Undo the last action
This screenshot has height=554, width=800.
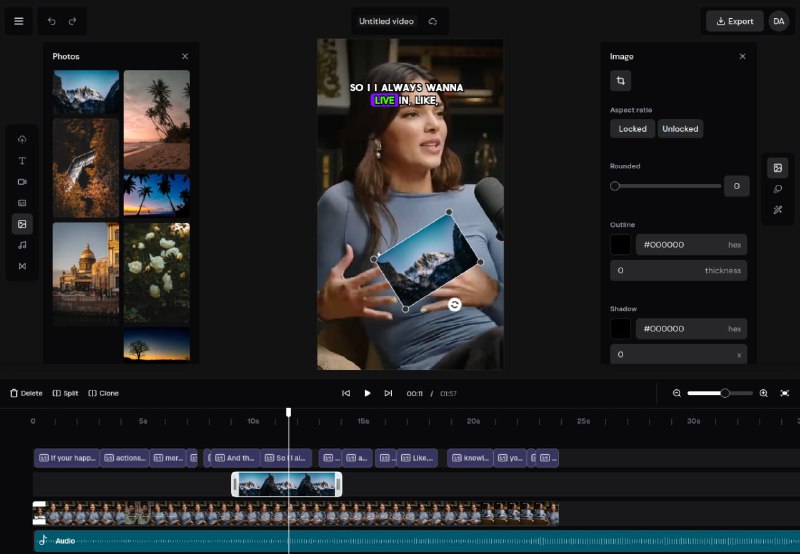[x=52, y=21]
